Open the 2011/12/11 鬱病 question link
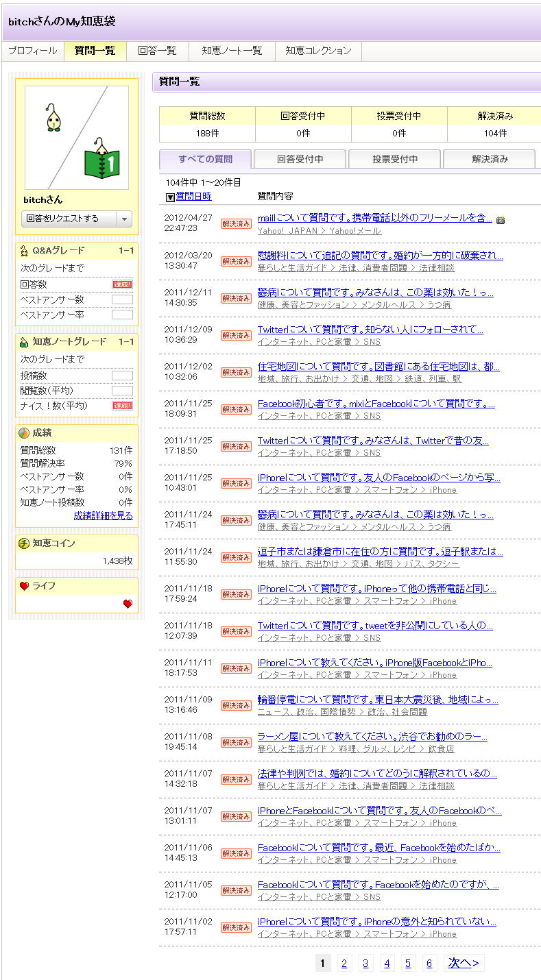 pyautogui.click(x=375, y=292)
